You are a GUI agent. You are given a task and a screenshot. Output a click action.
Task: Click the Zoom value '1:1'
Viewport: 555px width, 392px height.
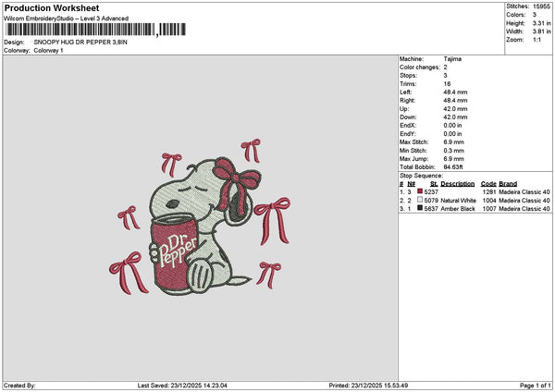click(536, 40)
